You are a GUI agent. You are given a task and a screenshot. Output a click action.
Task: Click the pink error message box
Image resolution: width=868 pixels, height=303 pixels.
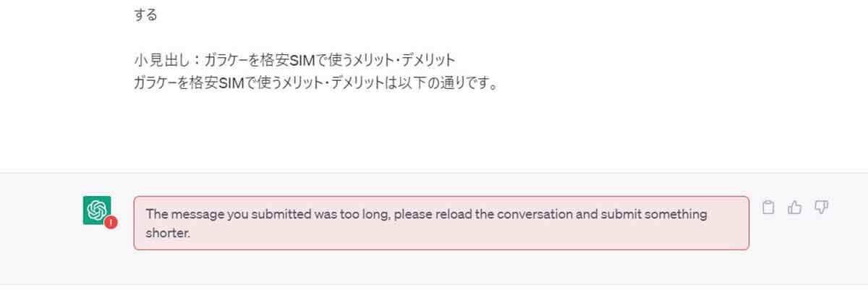441,223
